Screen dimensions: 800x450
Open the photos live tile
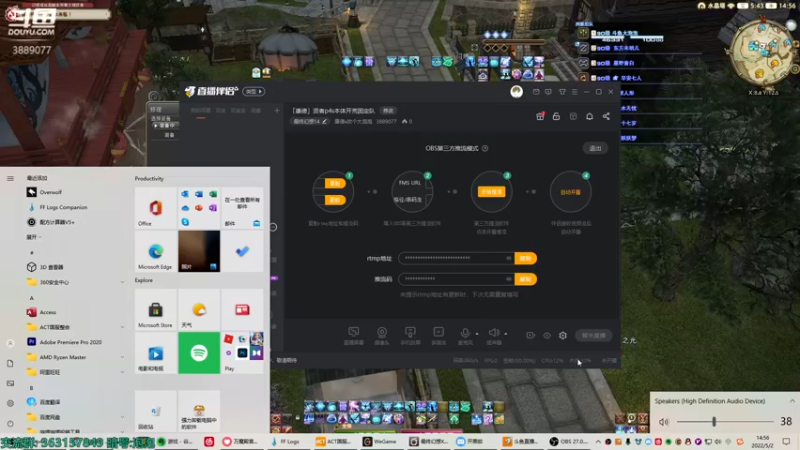pos(199,251)
